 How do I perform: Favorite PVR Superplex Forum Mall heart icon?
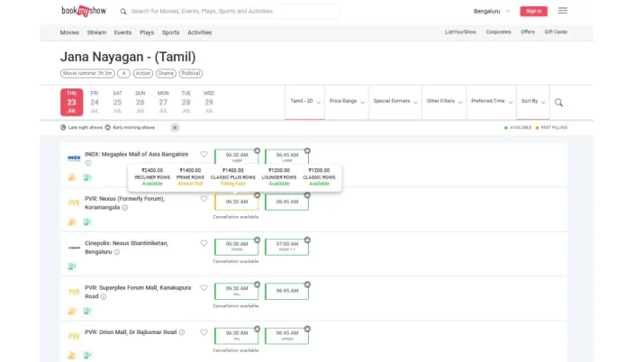pos(204,288)
